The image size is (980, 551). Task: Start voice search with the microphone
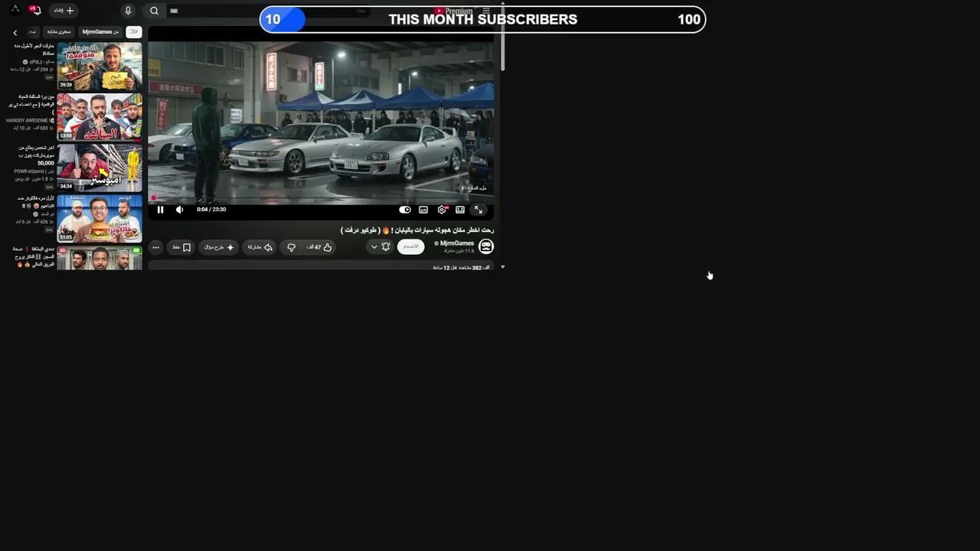coord(128,11)
